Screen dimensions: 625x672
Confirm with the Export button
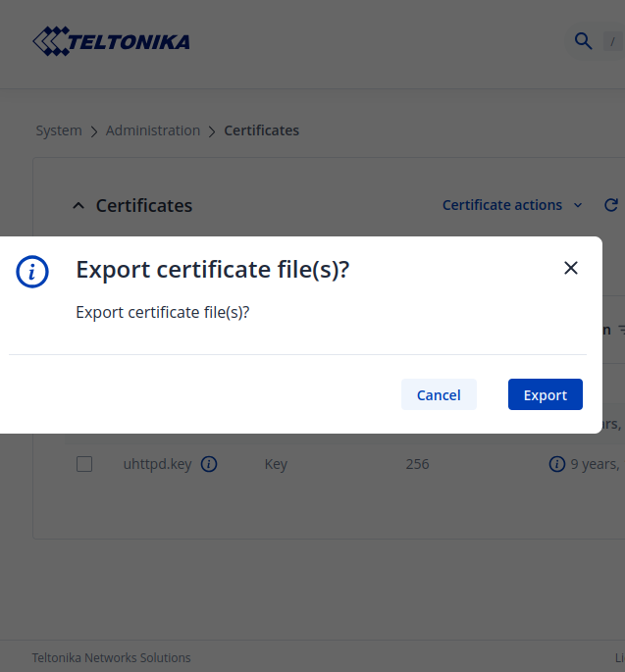tap(546, 394)
